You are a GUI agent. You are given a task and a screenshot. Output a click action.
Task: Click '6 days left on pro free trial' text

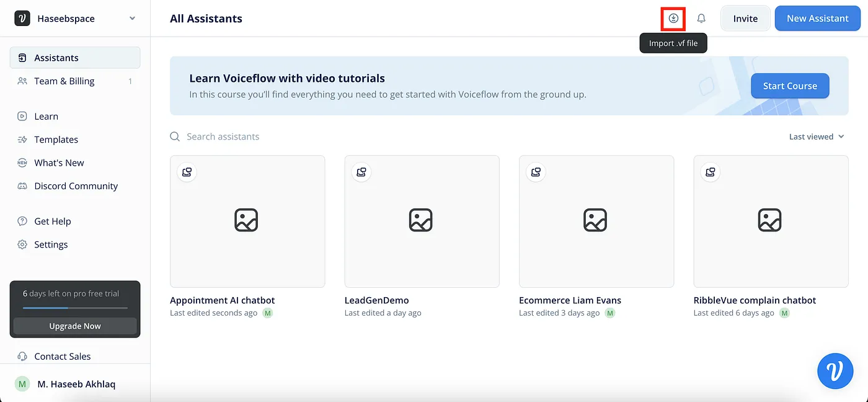[x=71, y=293]
